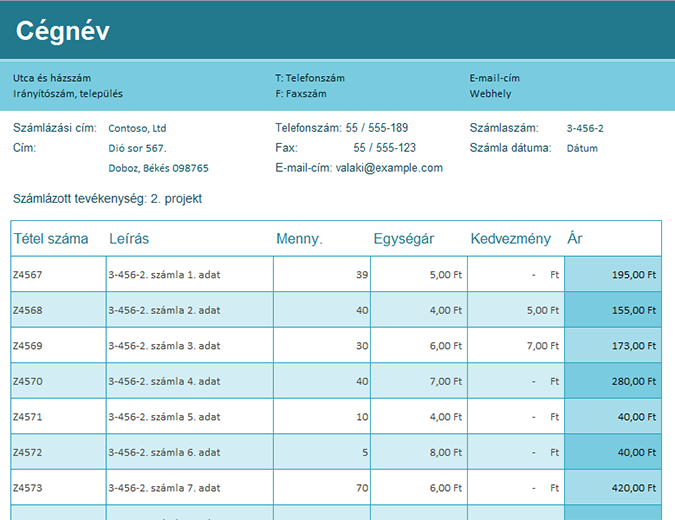Click price 40,00 Ft in row Z4571
Screen dimensions: 675x520
pos(637,417)
